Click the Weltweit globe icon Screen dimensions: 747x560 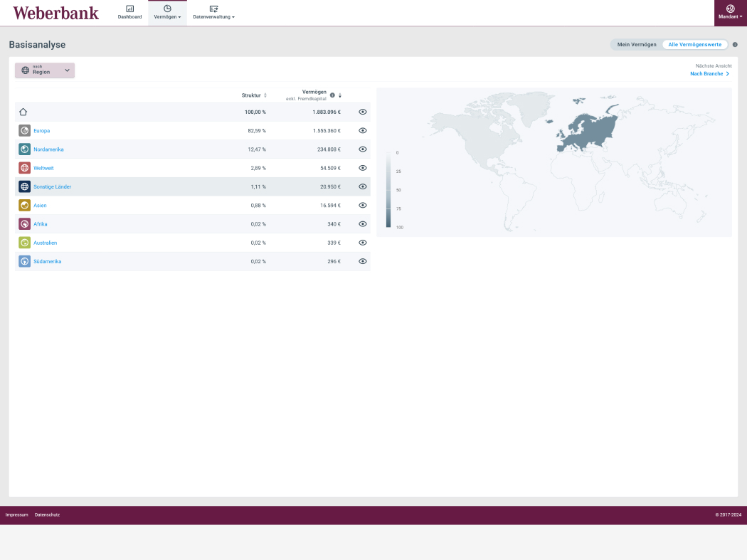tap(24, 168)
